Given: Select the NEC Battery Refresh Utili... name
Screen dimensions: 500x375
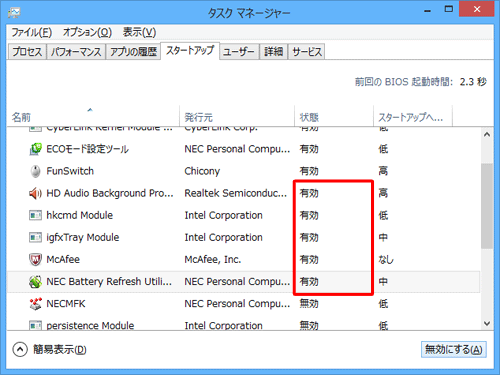Looking at the screenshot, I should click(x=109, y=282).
